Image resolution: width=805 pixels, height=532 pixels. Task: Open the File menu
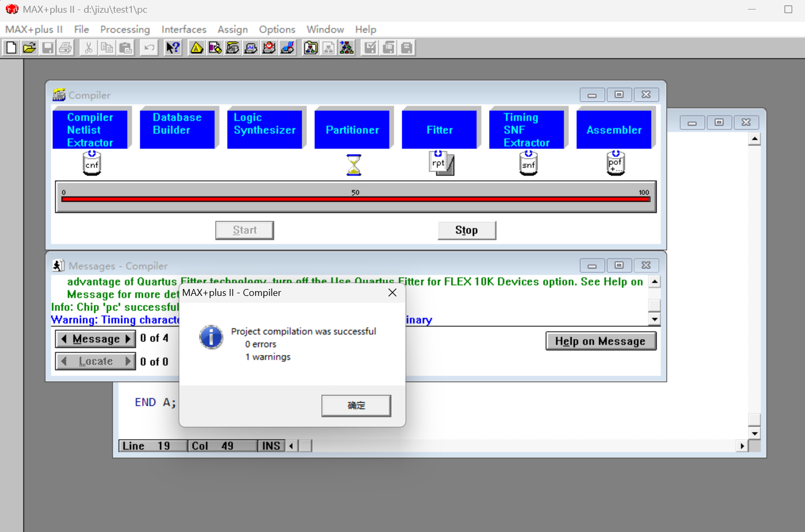coord(82,30)
